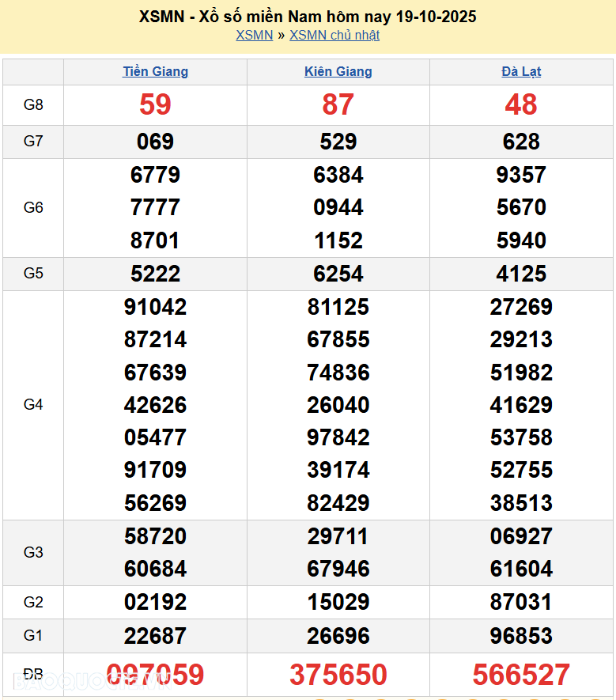Select special prize number 375650
This screenshot has height=700, width=616.
338,675
